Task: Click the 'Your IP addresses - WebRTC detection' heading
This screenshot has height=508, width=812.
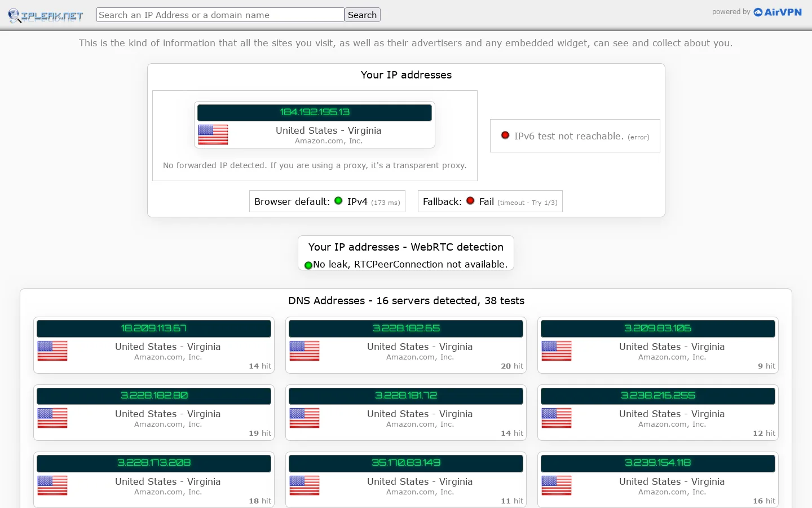Action: 406,247
